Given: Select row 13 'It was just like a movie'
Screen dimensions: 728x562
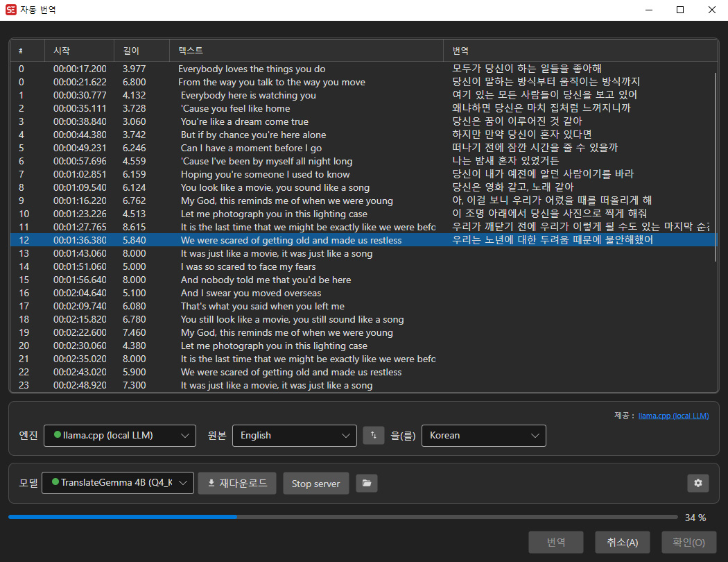Looking at the screenshot, I should (x=362, y=254).
